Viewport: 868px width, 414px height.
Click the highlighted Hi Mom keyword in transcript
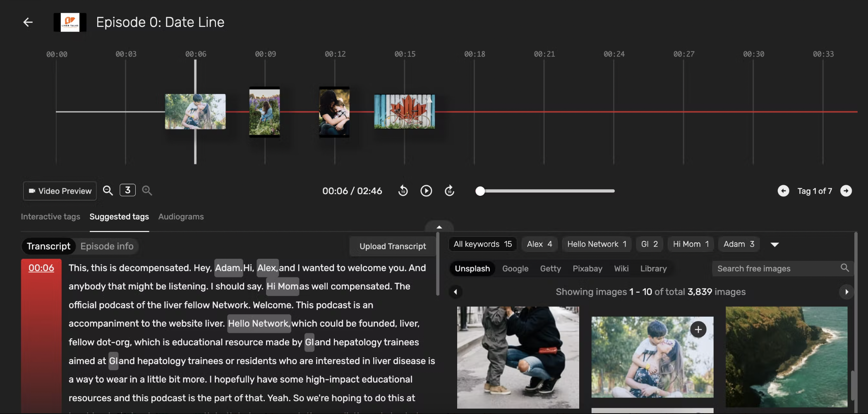pos(283,286)
